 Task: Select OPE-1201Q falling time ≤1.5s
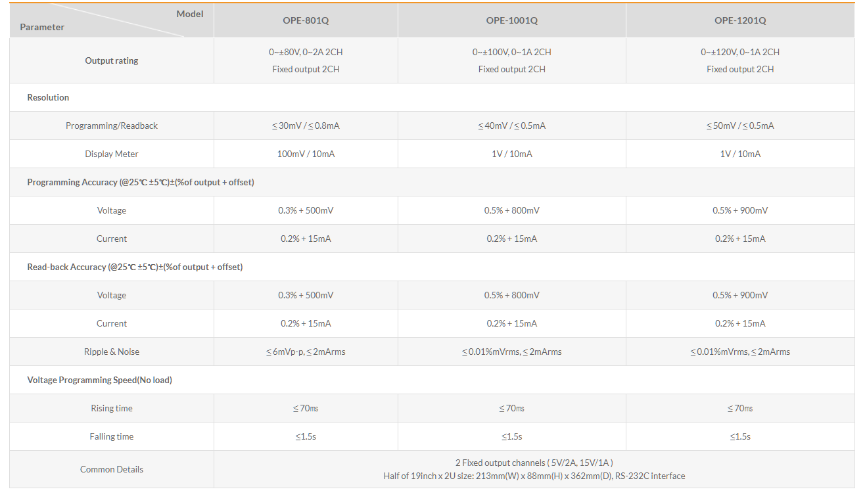pos(740,436)
